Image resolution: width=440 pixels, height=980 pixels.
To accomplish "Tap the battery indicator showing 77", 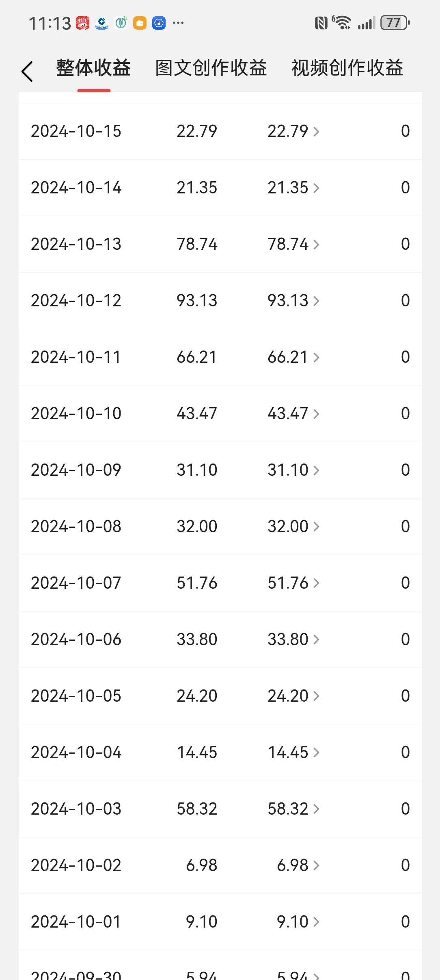I will tap(395, 23).
